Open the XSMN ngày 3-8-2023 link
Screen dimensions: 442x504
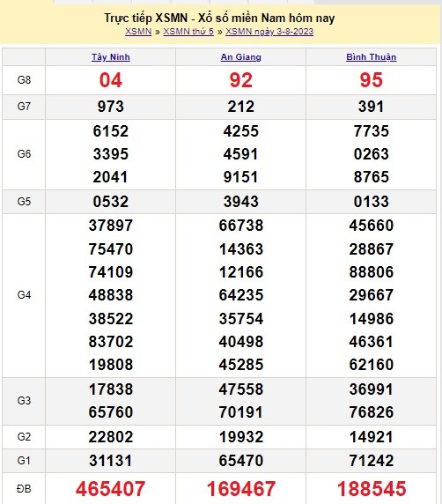point(269,32)
